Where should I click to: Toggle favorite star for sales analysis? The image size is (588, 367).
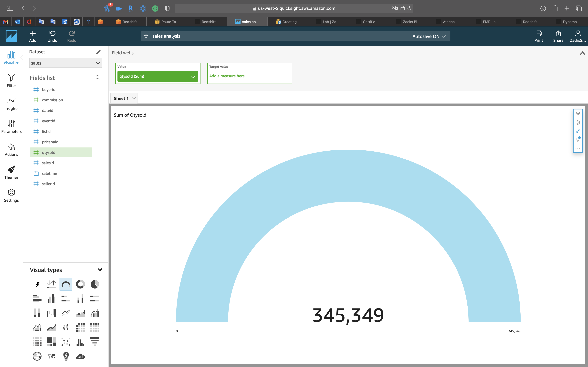(x=146, y=36)
